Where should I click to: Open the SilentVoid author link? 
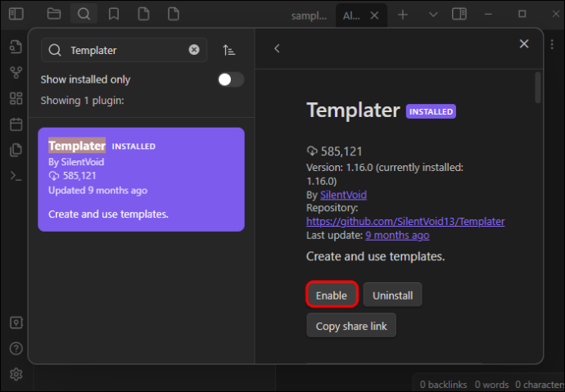pyautogui.click(x=343, y=195)
